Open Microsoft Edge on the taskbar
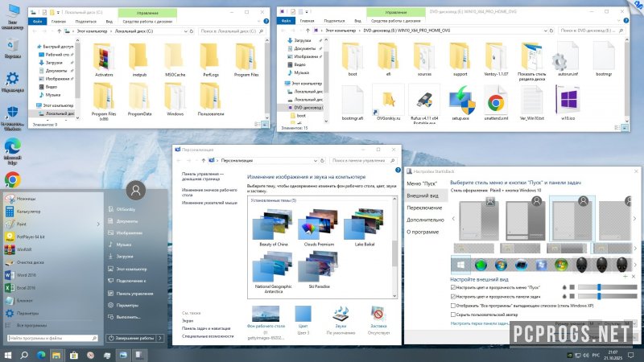This screenshot has width=644, height=362. pyautogui.click(x=41, y=355)
